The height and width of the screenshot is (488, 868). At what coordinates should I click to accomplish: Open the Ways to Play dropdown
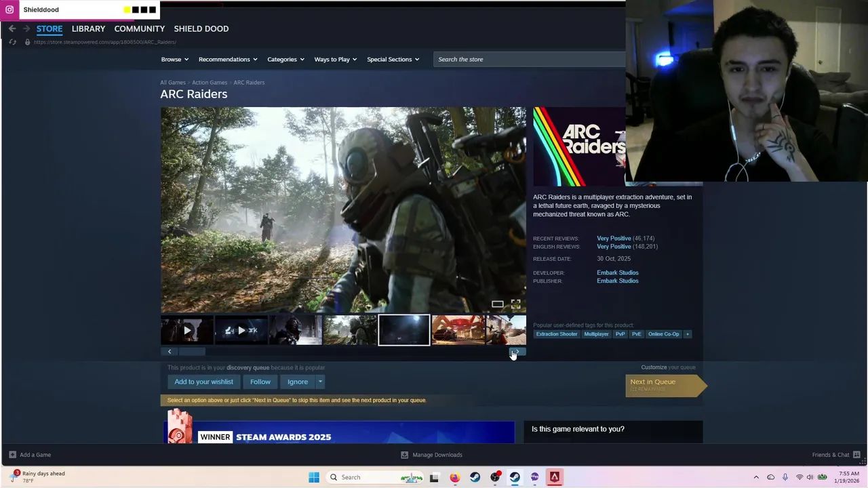coord(336,59)
